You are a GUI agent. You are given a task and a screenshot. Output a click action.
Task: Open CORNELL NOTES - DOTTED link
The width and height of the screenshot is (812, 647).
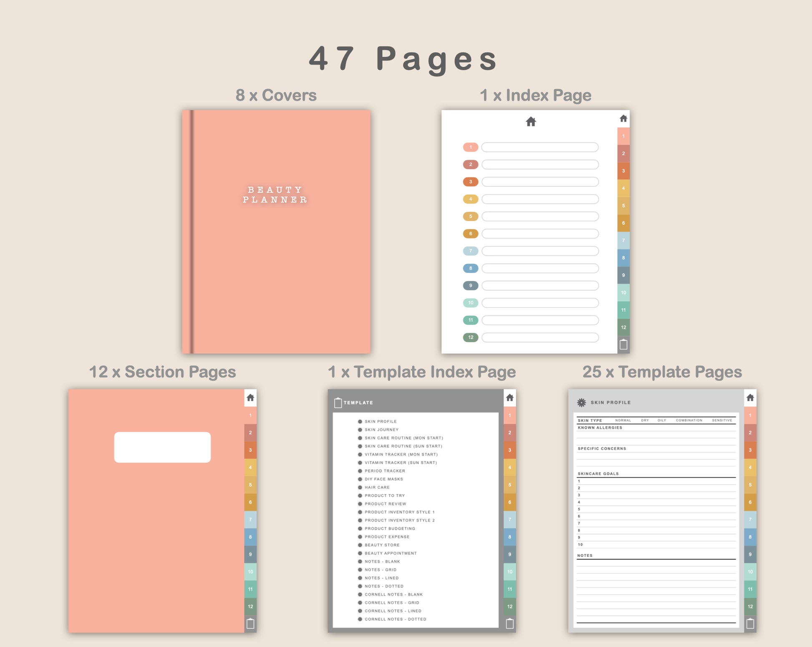coord(396,619)
